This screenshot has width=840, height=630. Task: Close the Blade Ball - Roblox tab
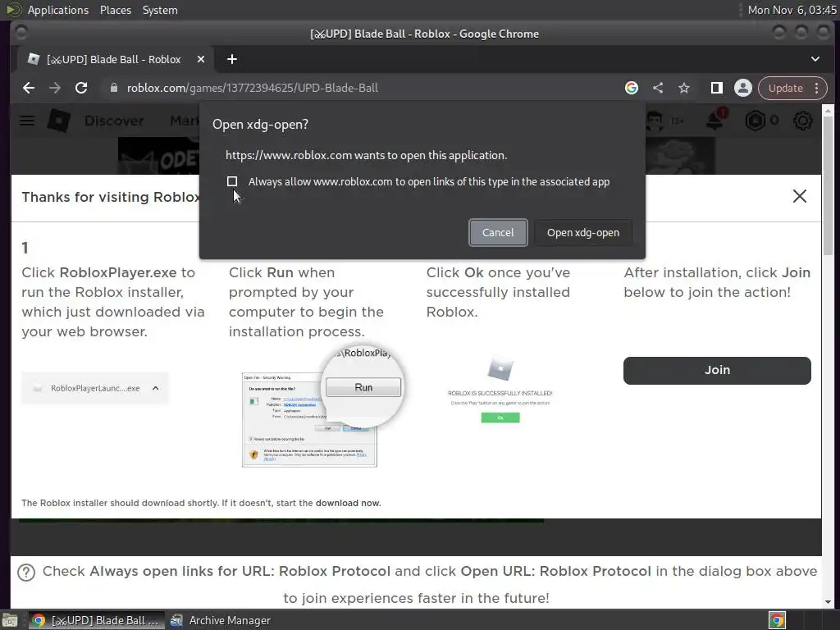click(201, 59)
